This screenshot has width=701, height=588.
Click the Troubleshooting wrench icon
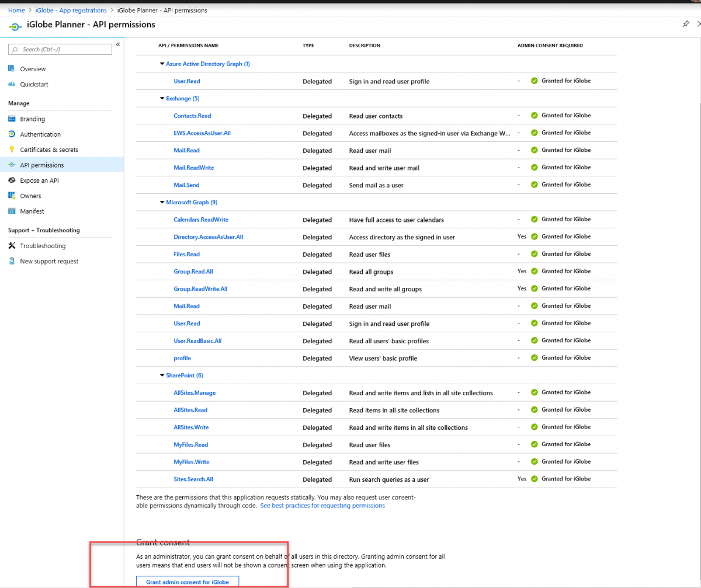(12, 246)
